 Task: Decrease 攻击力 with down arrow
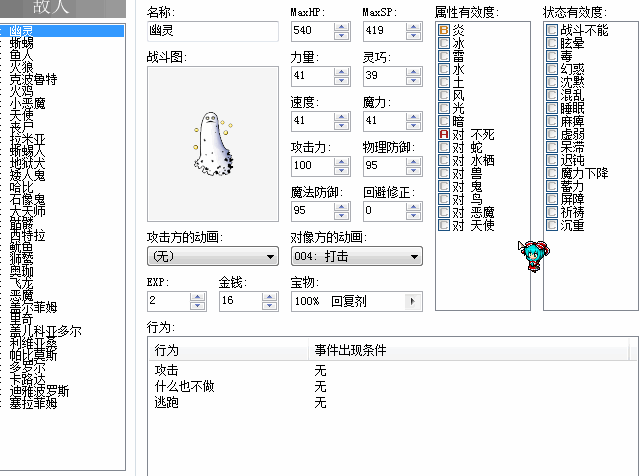coord(342,171)
